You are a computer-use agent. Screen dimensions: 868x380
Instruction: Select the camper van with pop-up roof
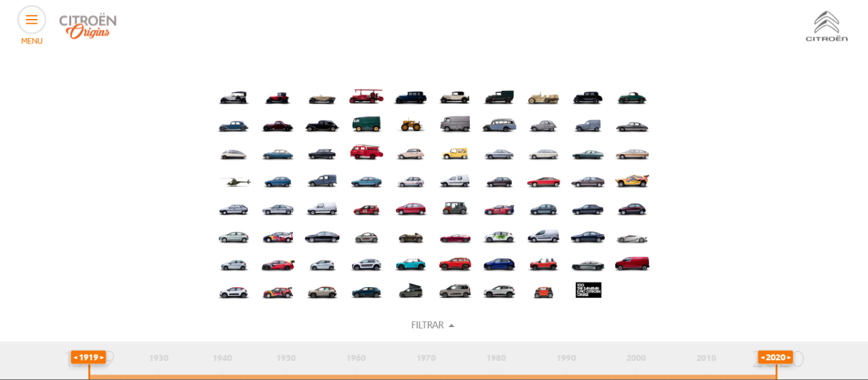click(410, 291)
